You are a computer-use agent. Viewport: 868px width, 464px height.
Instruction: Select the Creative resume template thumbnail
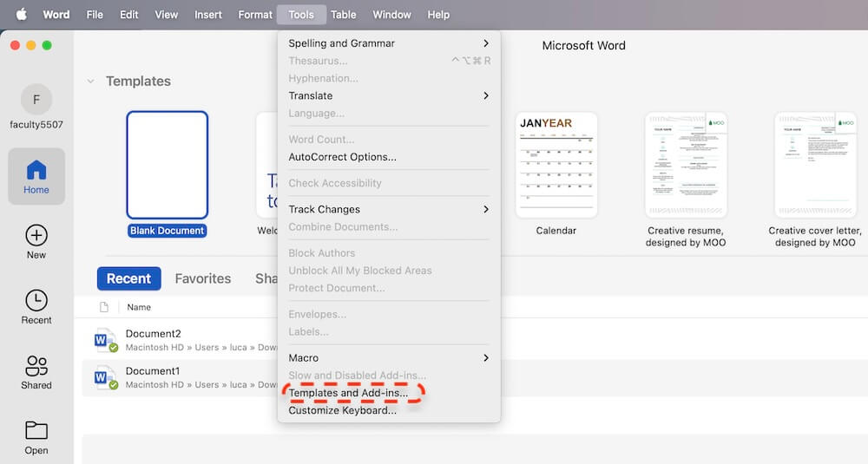(686, 165)
